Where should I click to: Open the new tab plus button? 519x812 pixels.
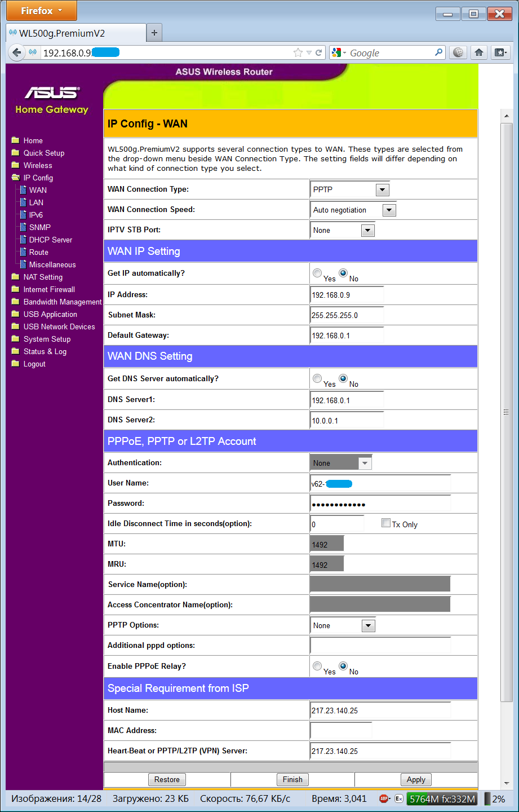click(154, 33)
